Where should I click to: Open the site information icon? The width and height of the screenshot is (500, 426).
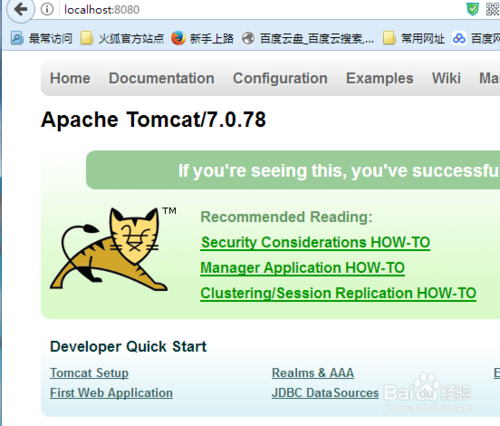(x=47, y=9)
